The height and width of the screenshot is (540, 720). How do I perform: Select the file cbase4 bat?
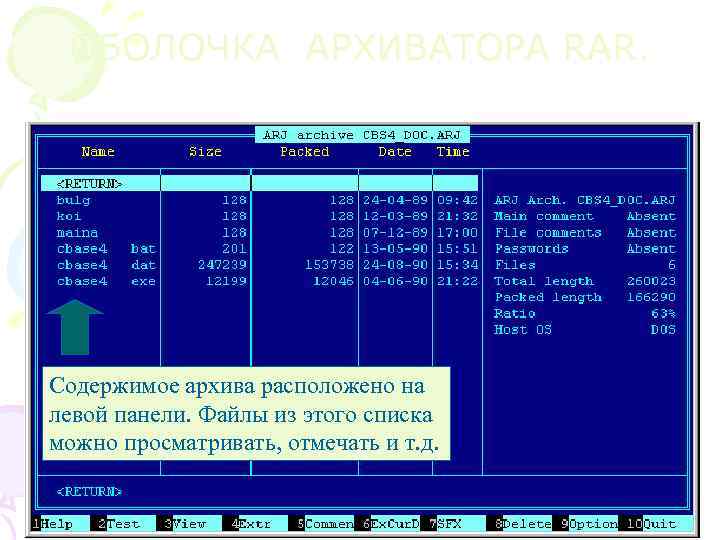[106, 249]
